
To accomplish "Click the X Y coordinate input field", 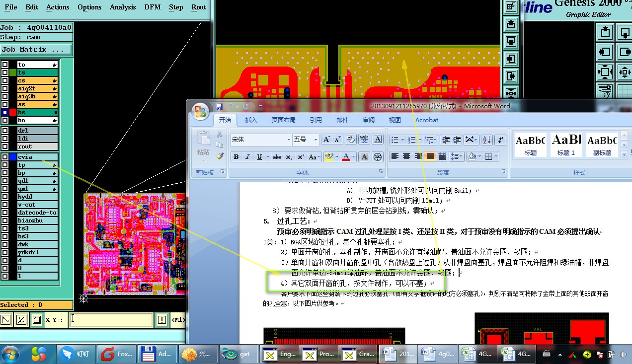I will (x=111, y=319).
